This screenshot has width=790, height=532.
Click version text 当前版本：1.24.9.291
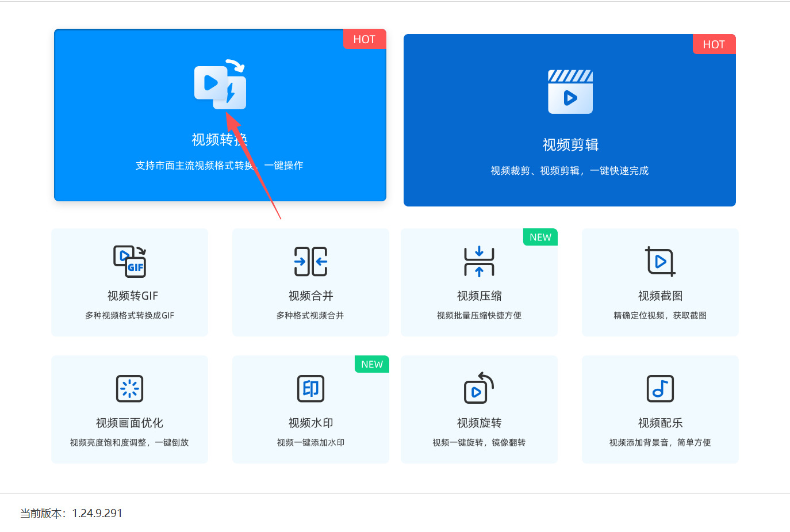click(x=71, y=513)
